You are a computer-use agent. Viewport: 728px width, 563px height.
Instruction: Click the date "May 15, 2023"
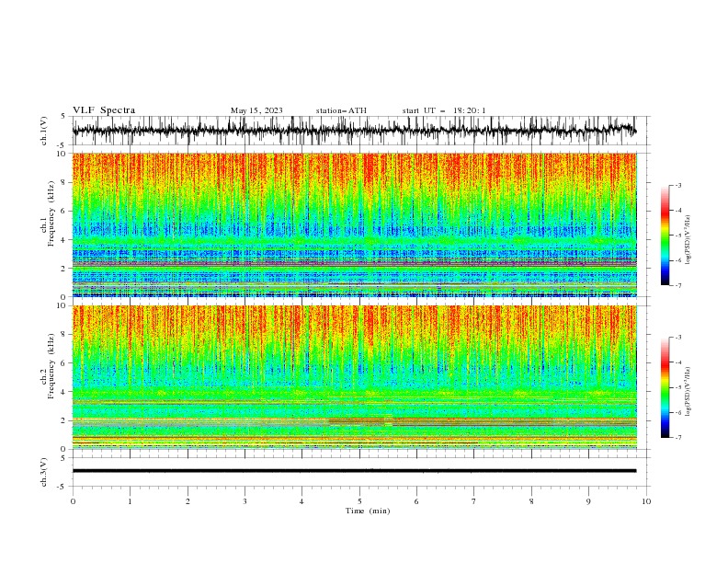[256, 110]
